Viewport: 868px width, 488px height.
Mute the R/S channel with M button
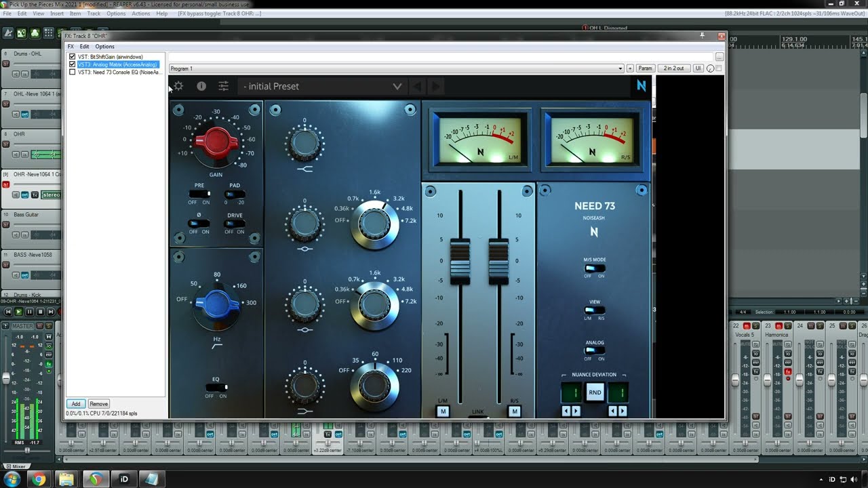tap(514, 411)
